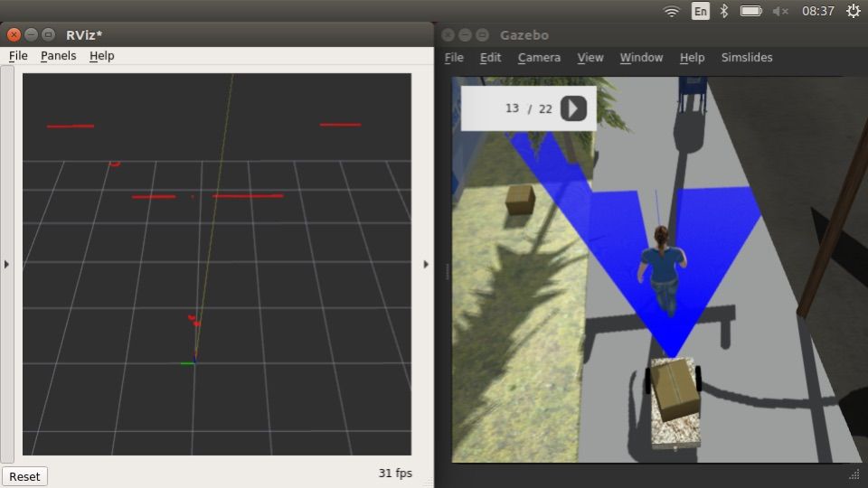Click the Gazebo left panel splitter handle
Screen dimensions: 868x488
pyautogui.click(x=448, y=271)
